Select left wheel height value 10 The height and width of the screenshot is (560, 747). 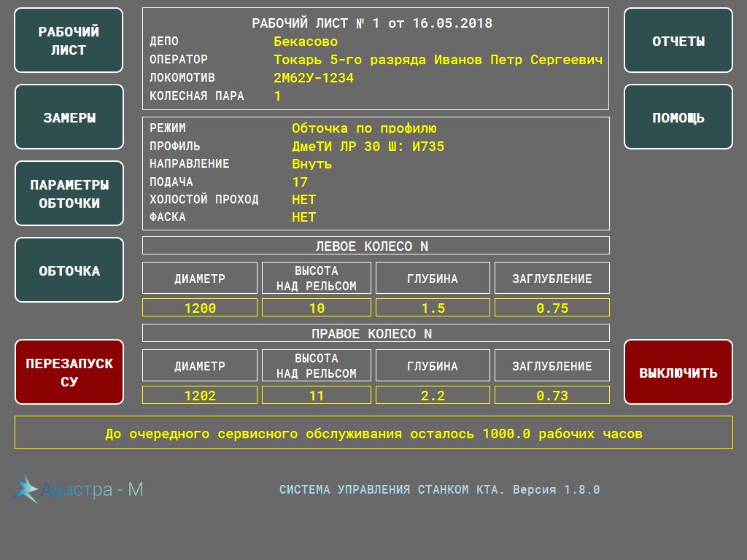point(317,308)
